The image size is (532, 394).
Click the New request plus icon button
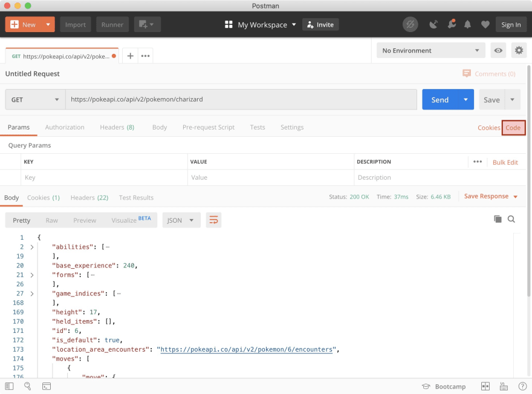(x=24, y=24)
